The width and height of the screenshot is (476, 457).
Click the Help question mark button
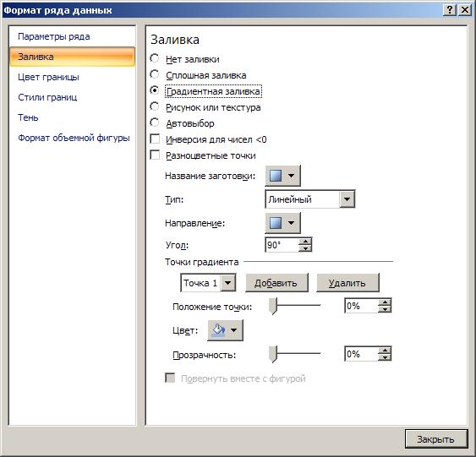[x=449, y=10]
